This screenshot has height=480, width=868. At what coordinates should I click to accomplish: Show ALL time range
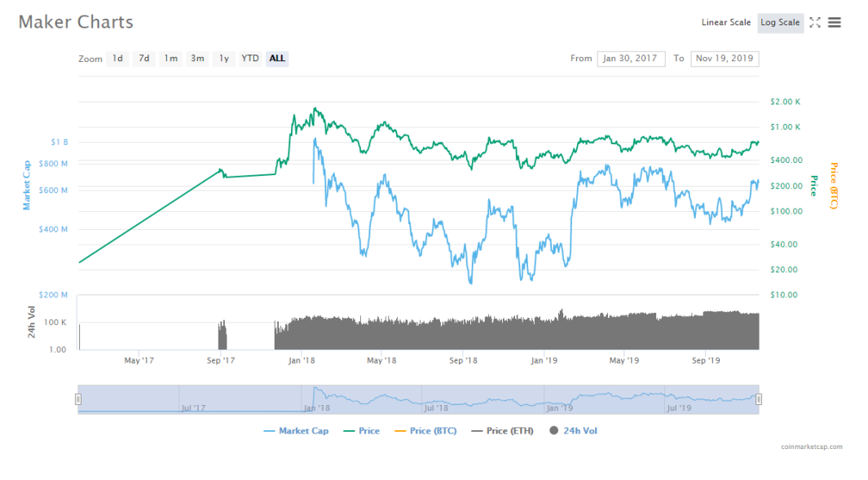(277, 59)
